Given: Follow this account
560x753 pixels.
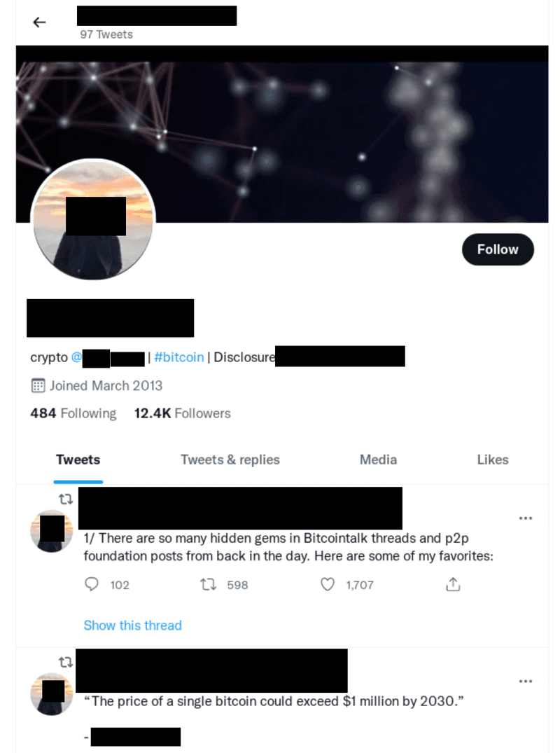Looking at the screenshot, I should (x=498, y=250).
